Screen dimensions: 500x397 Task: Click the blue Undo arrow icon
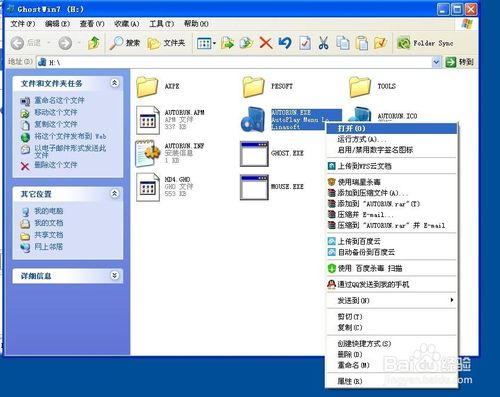tap(285, 43)
